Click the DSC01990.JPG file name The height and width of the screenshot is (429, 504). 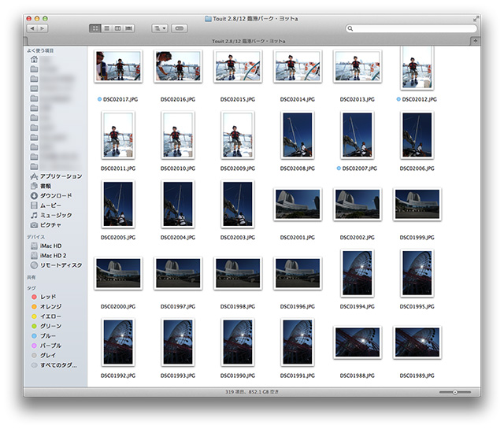click(238, 375)
